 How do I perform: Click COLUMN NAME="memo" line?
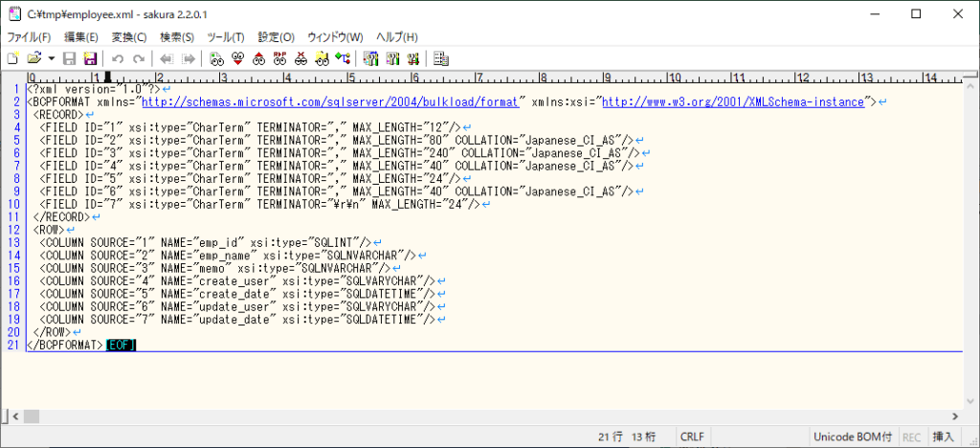coord(215,267)
